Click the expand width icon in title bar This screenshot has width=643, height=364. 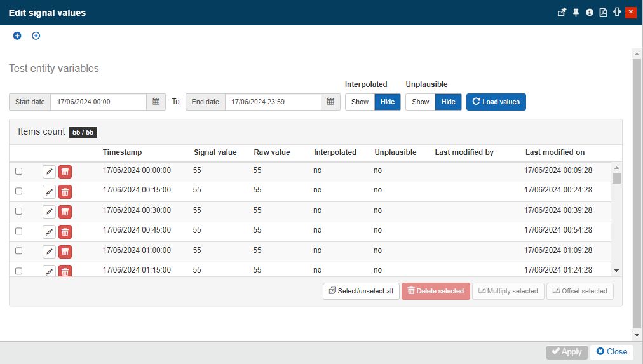tap(616, 12)
